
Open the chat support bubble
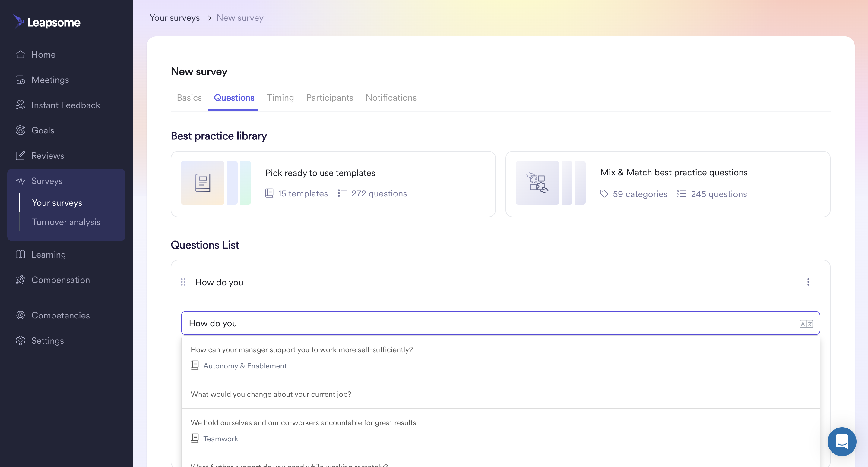(842, 441)
